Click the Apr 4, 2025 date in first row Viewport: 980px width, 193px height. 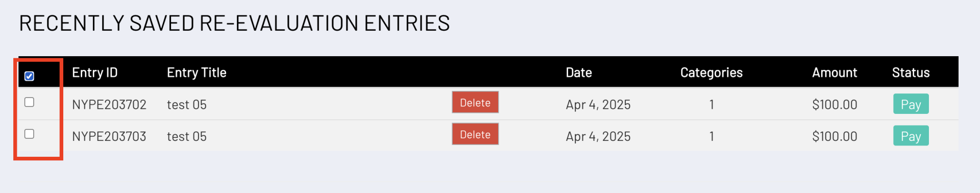598,105
